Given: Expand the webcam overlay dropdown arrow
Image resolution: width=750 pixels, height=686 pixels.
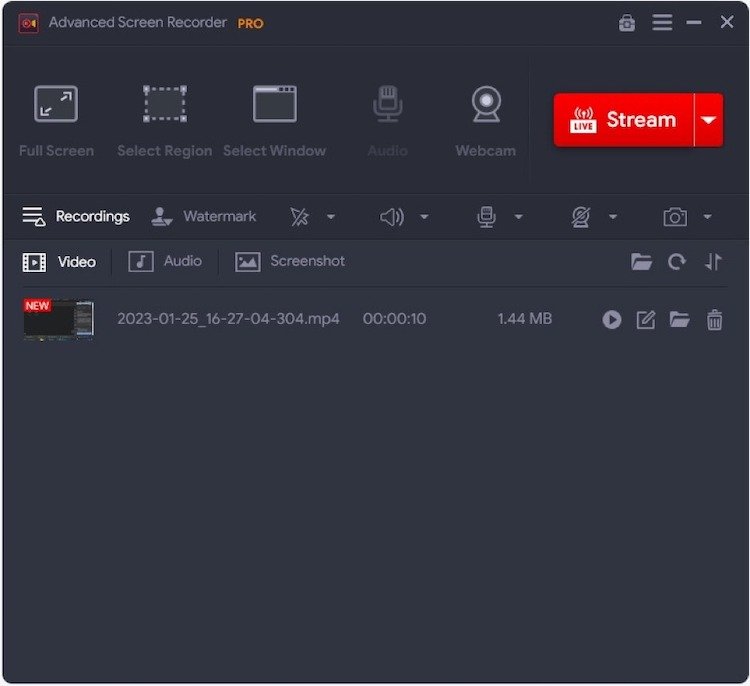Looking at the screenshot, I should 613,217.
